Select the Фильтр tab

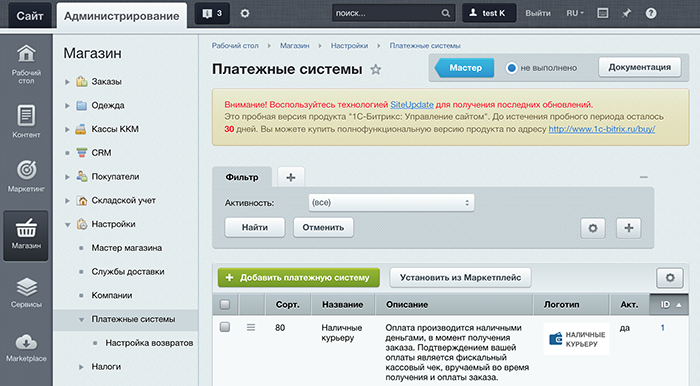(242, 177)
